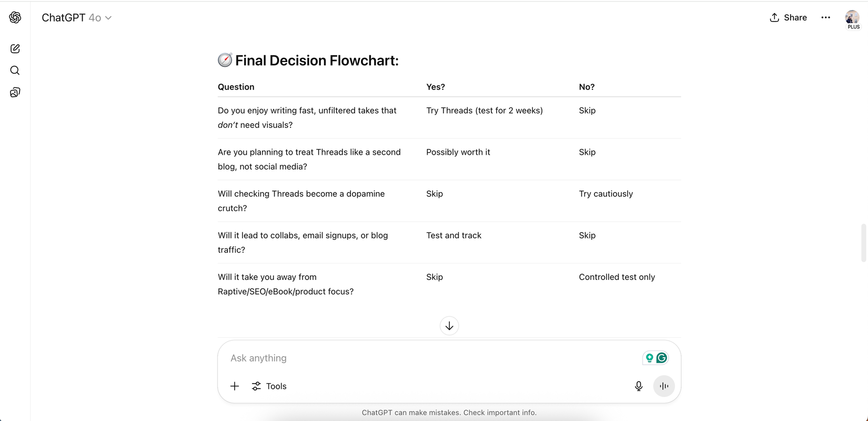This screenshot has width=868, height=421.
Task: Click the Share button
Action: (x=788, y=17)
